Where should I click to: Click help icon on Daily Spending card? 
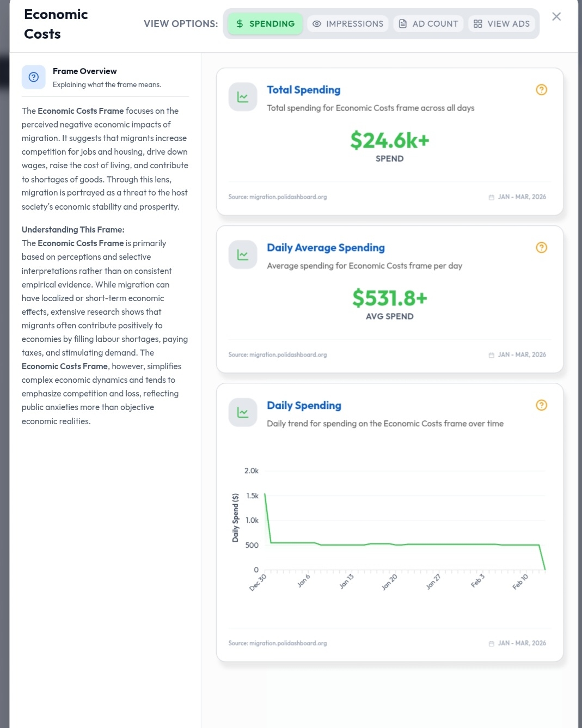click(x=541, y=405)
